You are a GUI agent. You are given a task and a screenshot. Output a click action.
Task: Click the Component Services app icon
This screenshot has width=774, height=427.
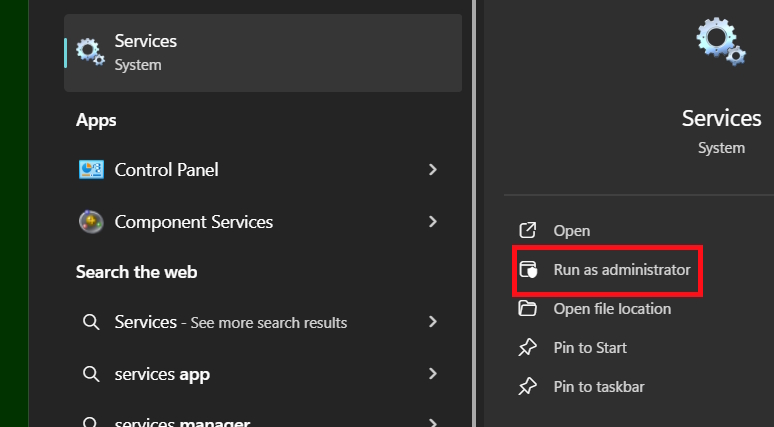tap(91, 222)
